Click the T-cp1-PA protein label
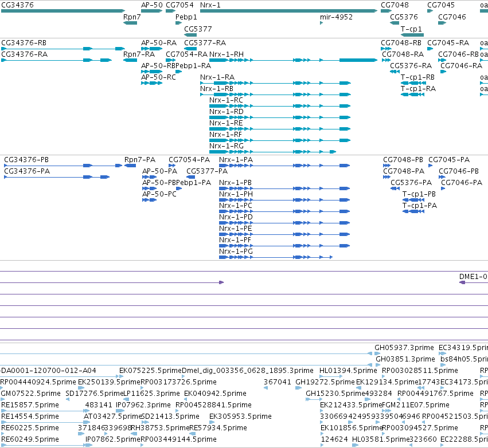The image size is (488, 448). (420, 205)
